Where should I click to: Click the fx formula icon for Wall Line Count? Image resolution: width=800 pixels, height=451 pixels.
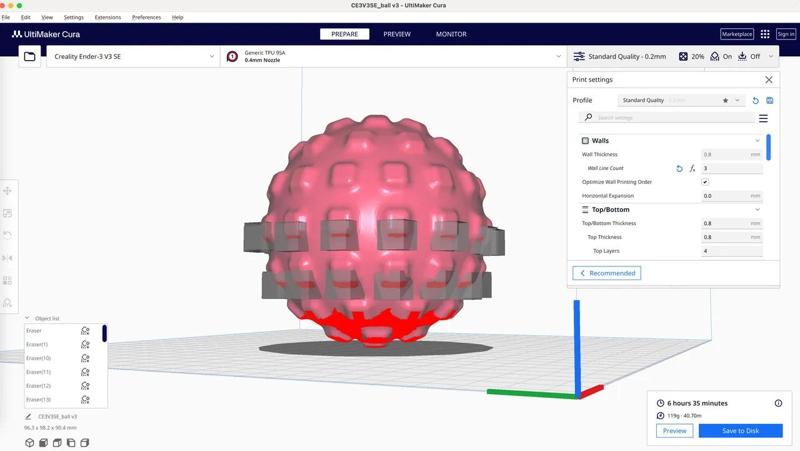click(x=692, y=168)
